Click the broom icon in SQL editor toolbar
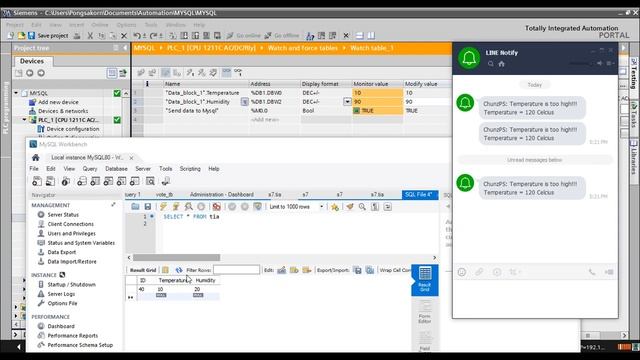The image size is (640, 360). pyautogui.click(x=350, y=207)
